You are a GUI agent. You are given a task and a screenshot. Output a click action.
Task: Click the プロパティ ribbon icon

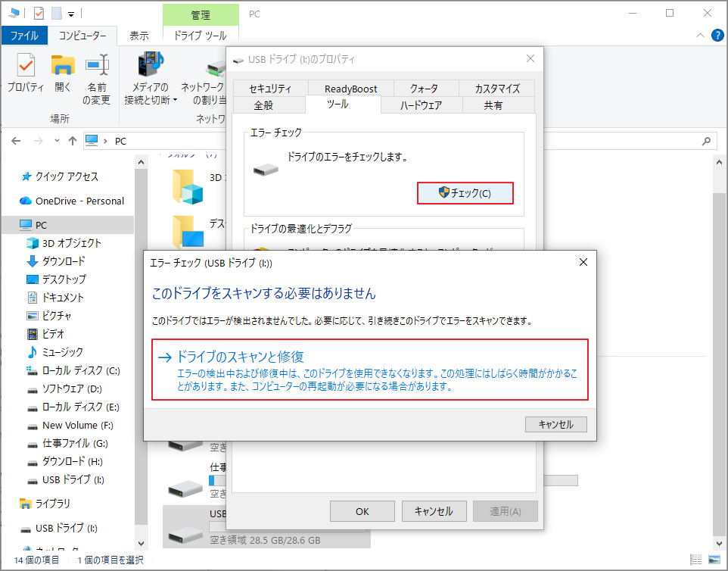(x=26, y=72)
